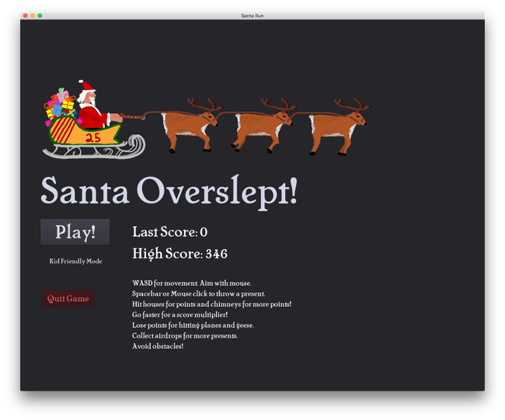Click the Santa Overslept! title
Screen dimensions: 505x420
[x=168, y=192]
